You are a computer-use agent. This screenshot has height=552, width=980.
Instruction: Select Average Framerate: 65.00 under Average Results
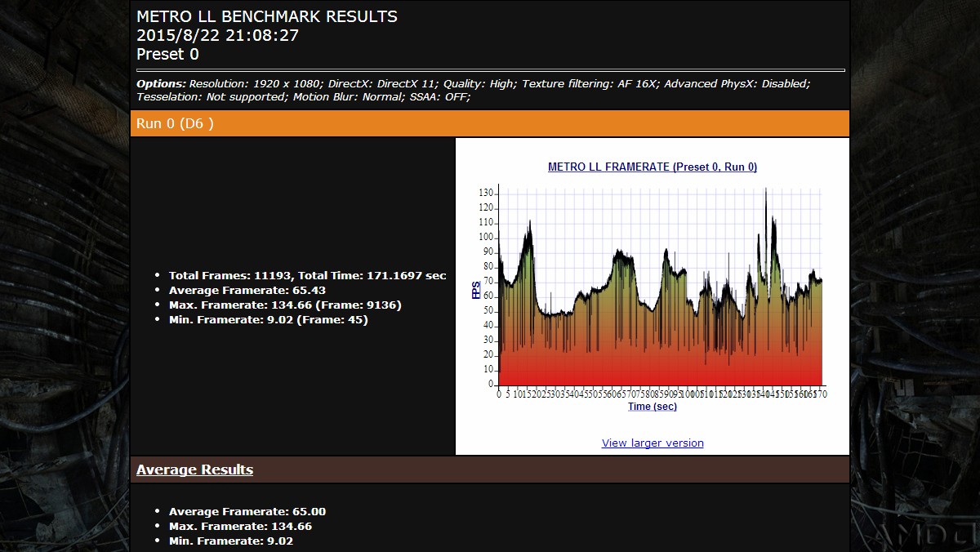[247, 511]
